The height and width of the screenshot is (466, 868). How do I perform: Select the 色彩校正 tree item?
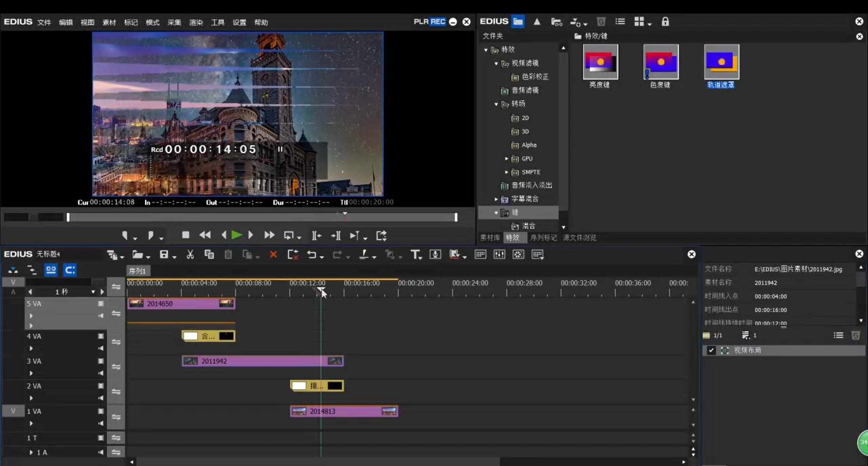pos(530,77)
